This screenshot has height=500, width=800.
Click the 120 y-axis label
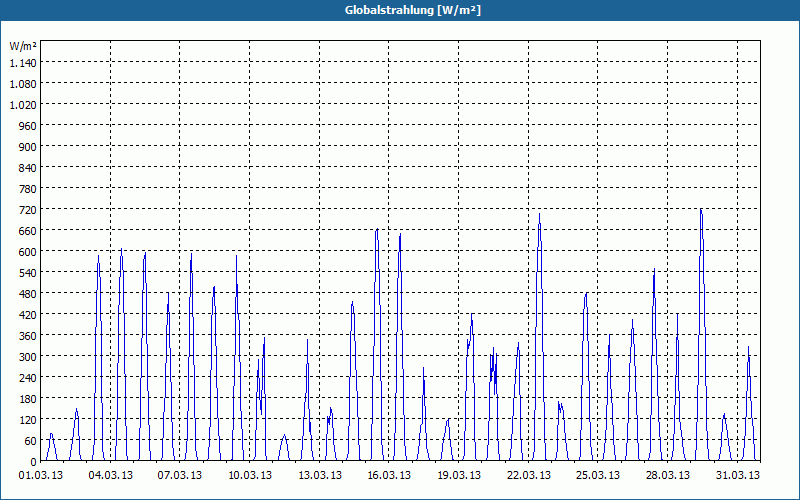[28, 419]
